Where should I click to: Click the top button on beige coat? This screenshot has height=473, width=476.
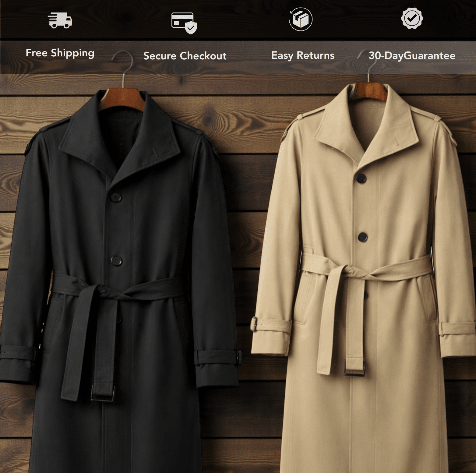[361, 179]
